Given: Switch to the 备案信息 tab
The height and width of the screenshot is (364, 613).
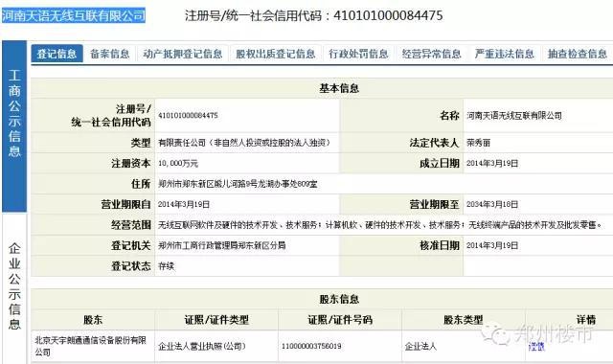Looking at the screenshot, I should (x=110, y=54).
